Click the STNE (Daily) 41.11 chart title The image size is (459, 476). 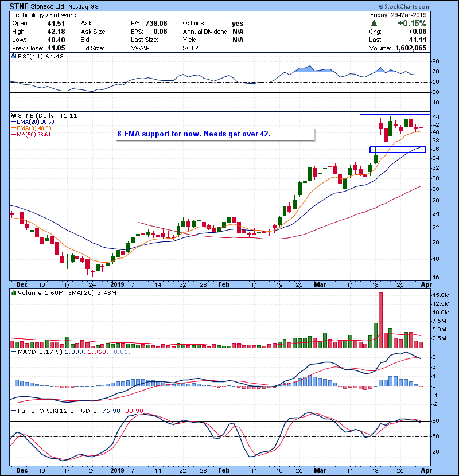(x=48, y=115)
